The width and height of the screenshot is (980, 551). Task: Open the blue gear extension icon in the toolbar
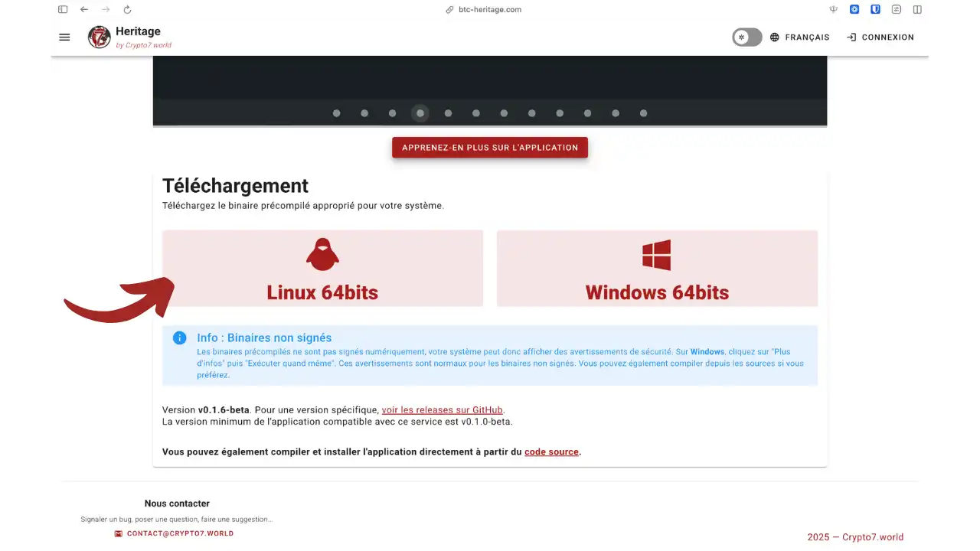[x=854, y=9]
